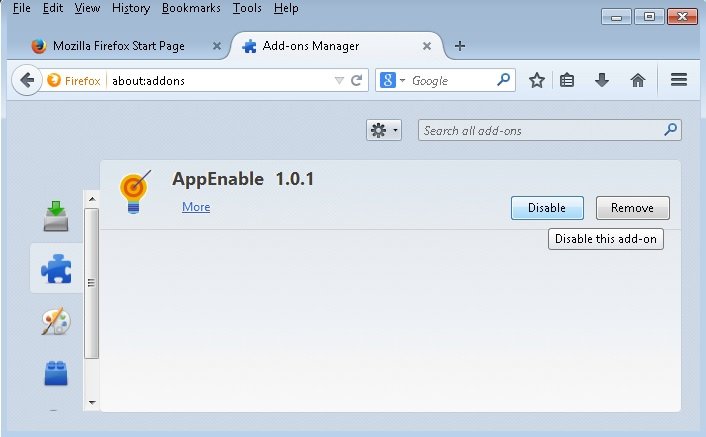This screenshot has height=437, width=706.
Task: Go to the Home page icon
Action: click(x=638, y=81)
